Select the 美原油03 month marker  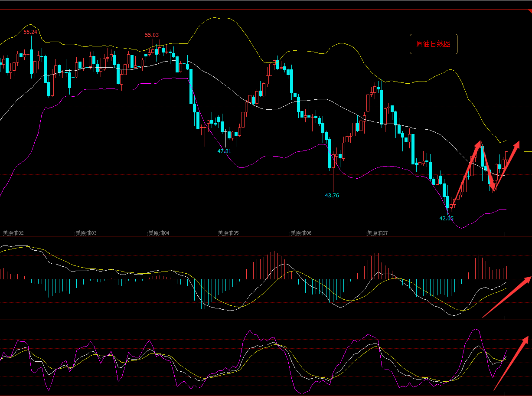click(x=86, y=233)
